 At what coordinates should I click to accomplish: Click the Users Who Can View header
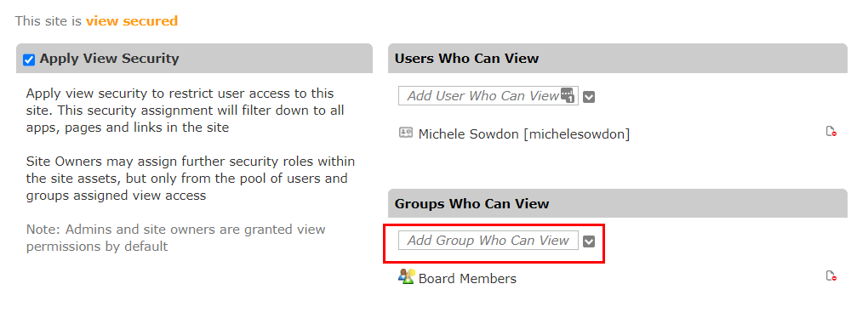pyautogui.click(x=466, y=59)
